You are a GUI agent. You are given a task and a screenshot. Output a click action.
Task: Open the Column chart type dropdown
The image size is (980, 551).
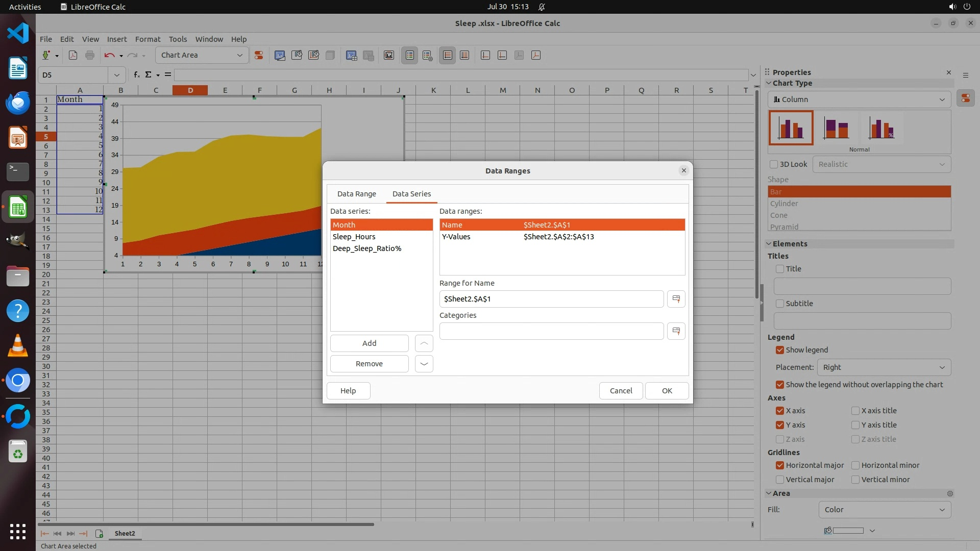click(x=859, y=99)
